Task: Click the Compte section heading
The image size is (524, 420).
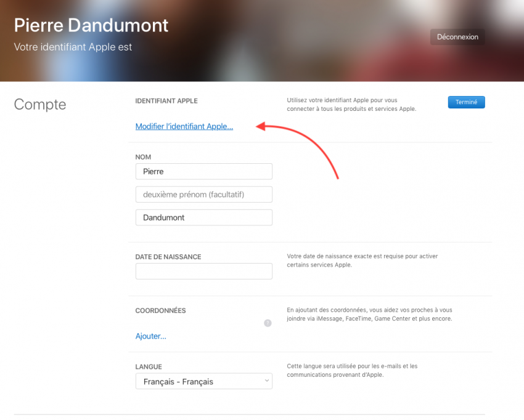Action: click(x=40, y=105)
